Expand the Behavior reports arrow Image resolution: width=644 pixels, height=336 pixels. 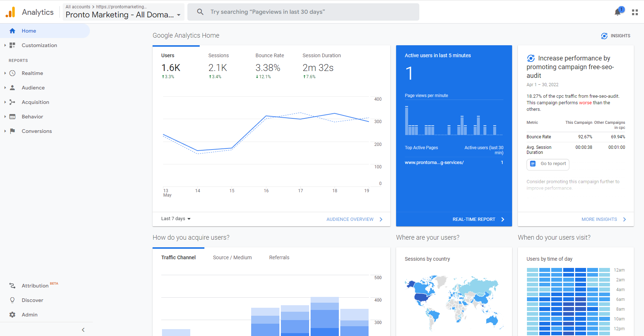pos(5,117)
